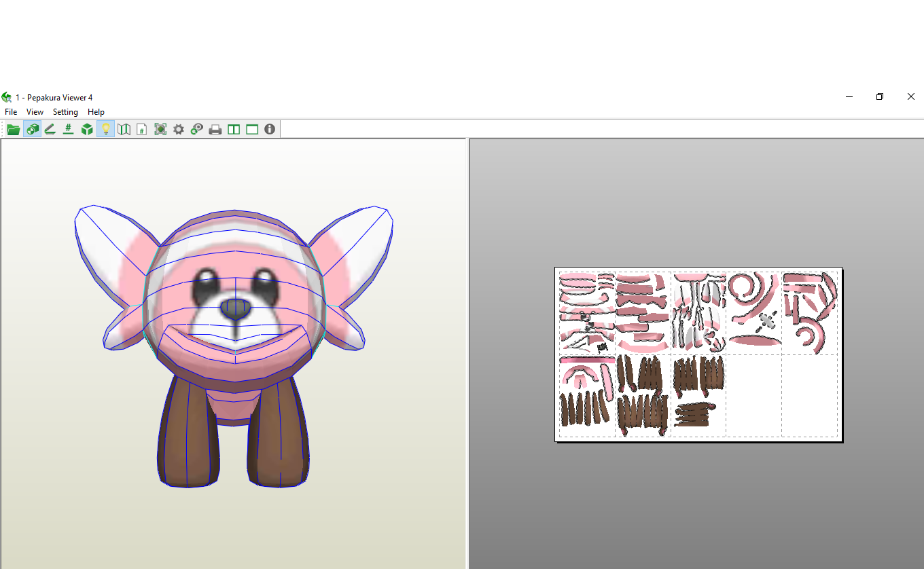Image resolution: width=924 pixels, height=569 pixels.
Task: Open the Setting menu
Action: 65,112
